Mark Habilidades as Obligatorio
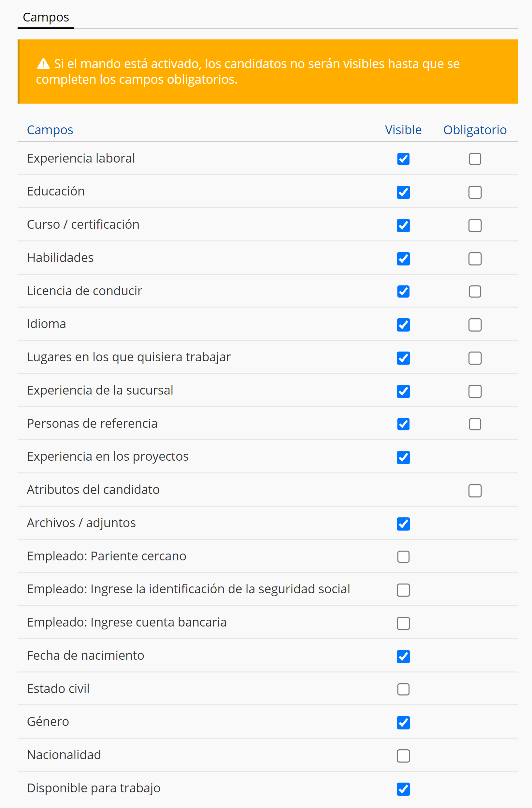 (x=475, y=259)
